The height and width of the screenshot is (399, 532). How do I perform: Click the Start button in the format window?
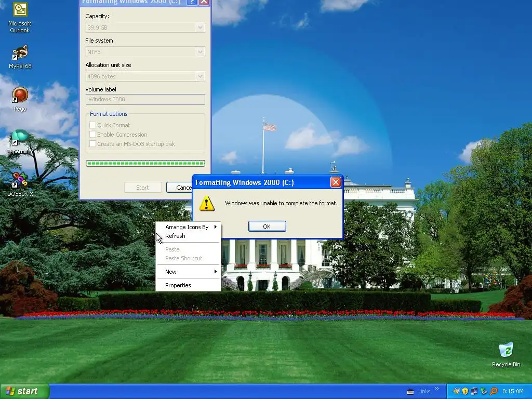click(143, 188)
